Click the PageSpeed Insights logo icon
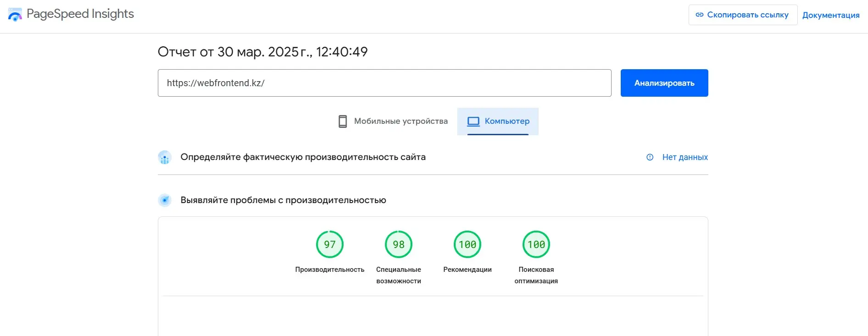Viewport: 868px width, 336px height. [x=15, y=15]
